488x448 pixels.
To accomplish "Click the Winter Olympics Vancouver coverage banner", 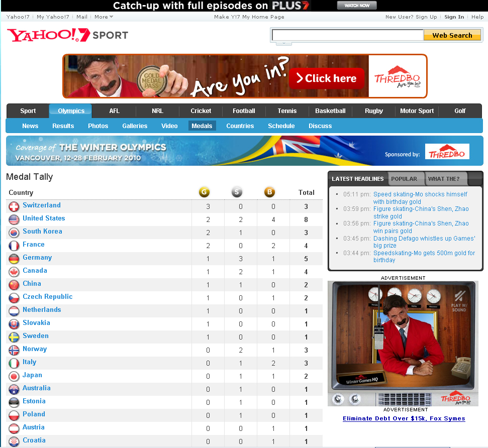I will click(x=245, y=151).
